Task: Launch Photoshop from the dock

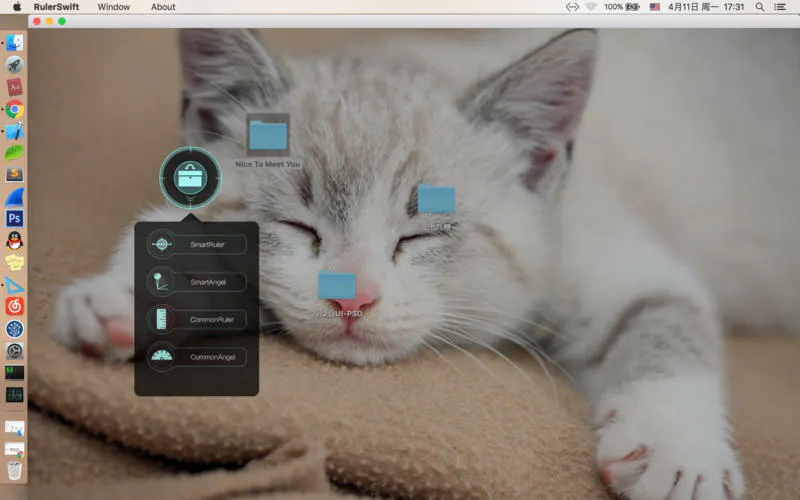Action: point(14,218)
